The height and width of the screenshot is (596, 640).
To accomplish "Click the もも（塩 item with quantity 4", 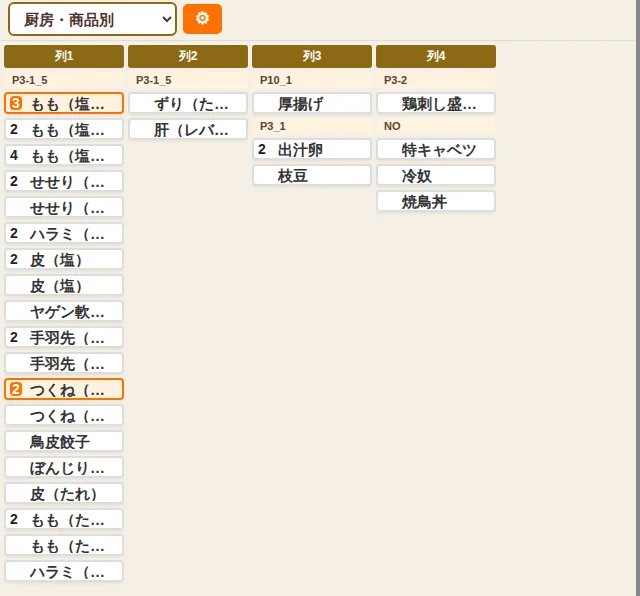I will [x=64, y=155].
